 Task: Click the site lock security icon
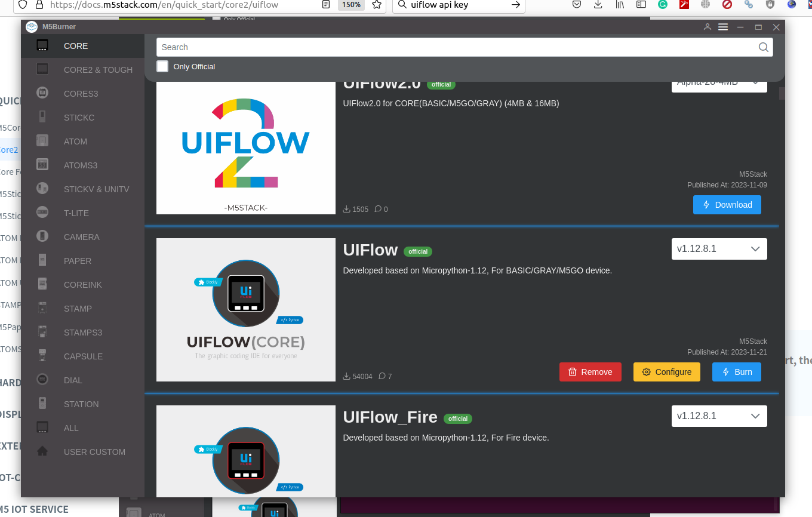(39, 5)
